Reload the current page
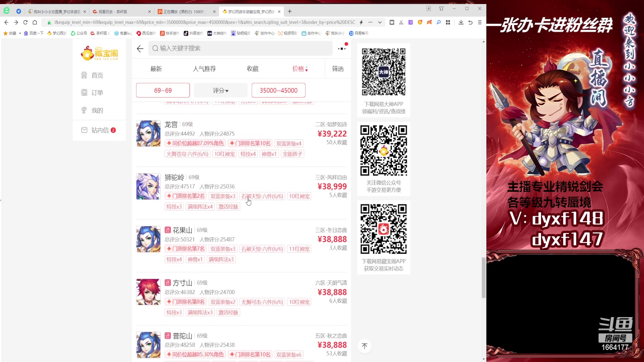This screenshot has height=362, width=644. pos(25,22)
